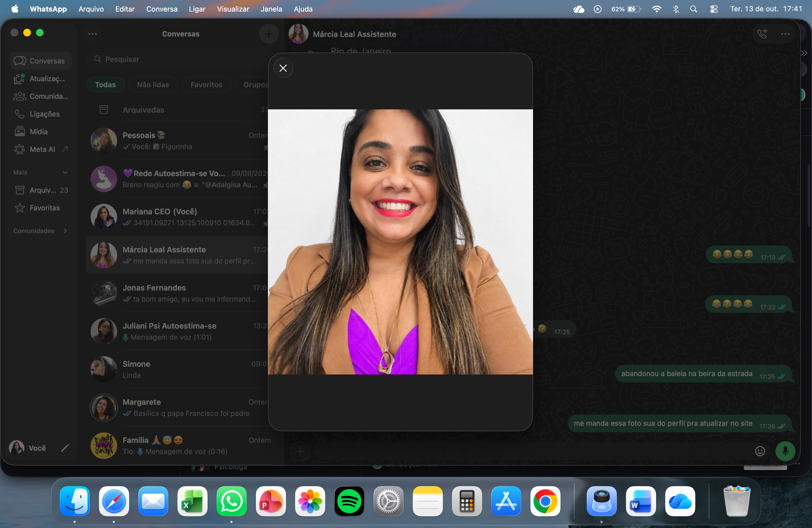Open the emoji picker in message bar

pos(760,451)
